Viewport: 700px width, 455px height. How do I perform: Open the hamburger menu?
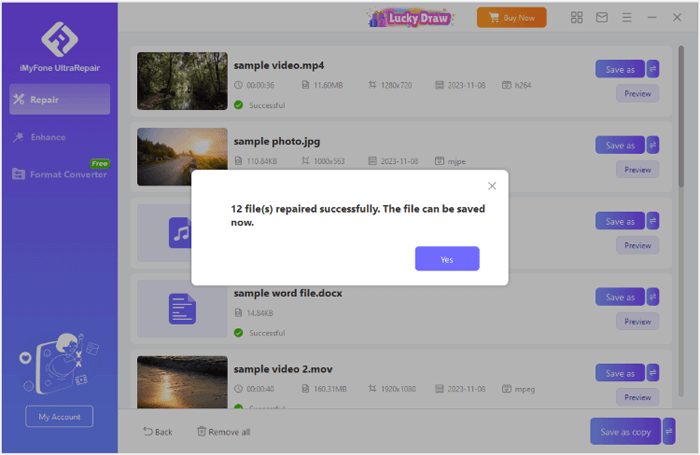(x=627, y=17)
